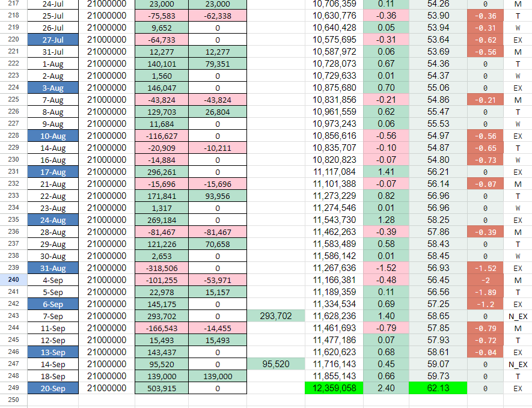The height and width of the screenshot is (408, 532).
Task: Select the N_EX cell in row 243
Action: coord(518,315)
